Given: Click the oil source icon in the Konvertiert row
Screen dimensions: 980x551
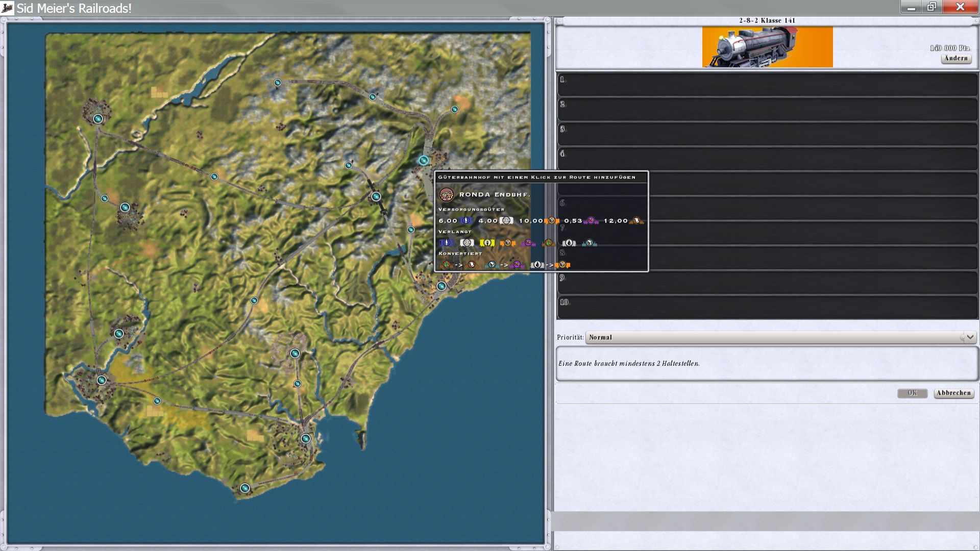Looking at the screenshot, I should pyautogui.click(x=537, y=265).
